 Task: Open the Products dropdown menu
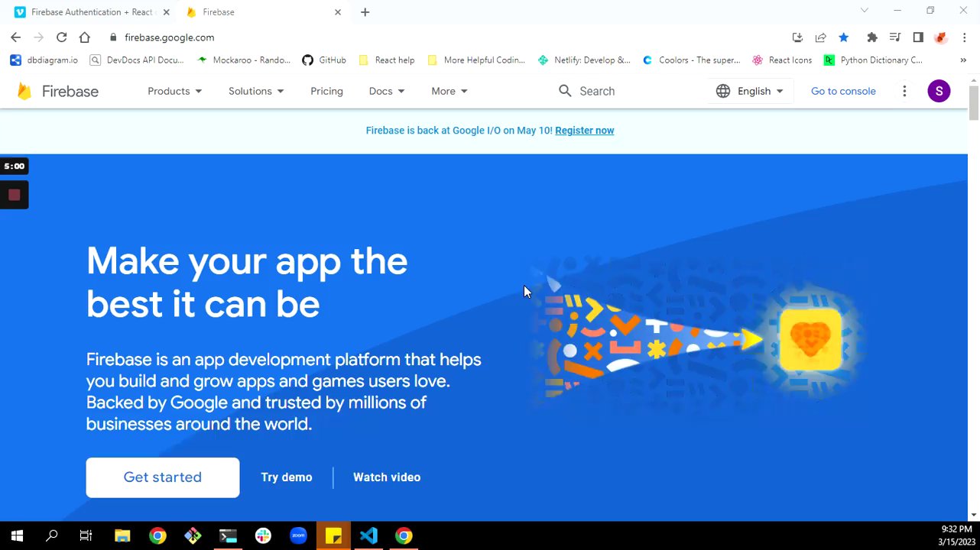pyautogui.click(x=175, y=91)
